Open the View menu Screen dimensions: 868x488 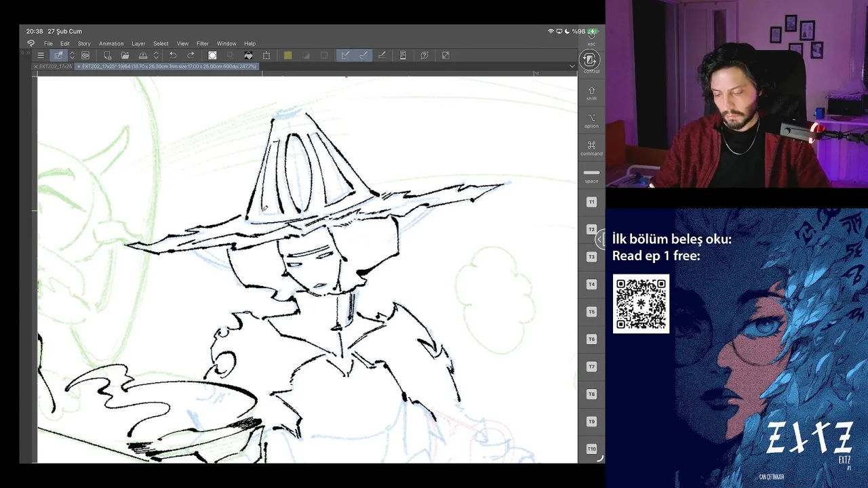[x=182, y=43]
